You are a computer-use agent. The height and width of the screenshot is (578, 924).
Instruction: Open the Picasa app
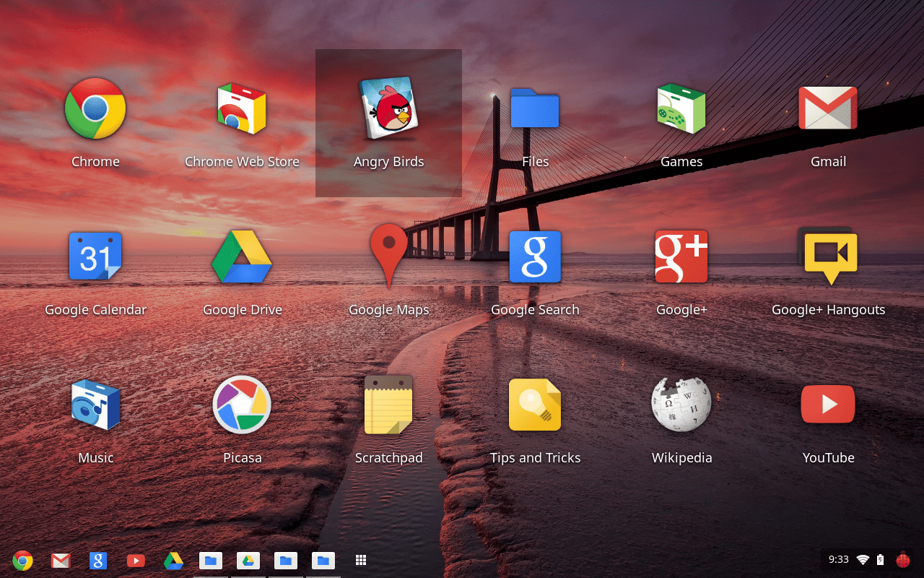coord(242,405)
